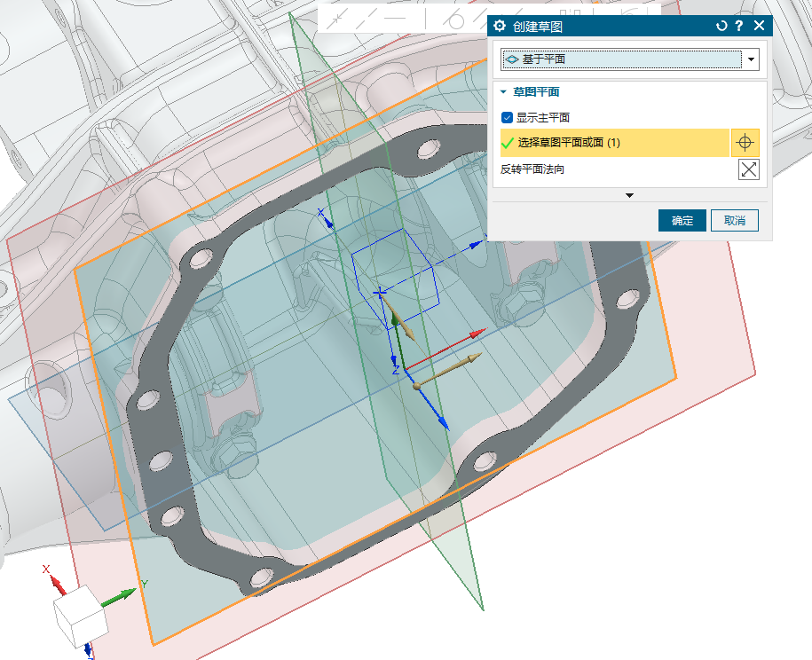Activate the 选择草图平面或面 selection row

612,143
